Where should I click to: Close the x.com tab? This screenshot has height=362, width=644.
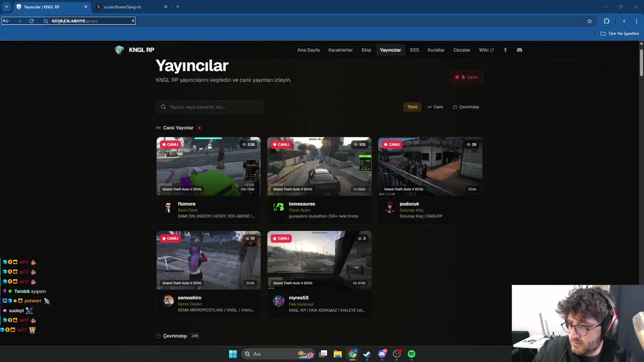pyautogui.click(x=166, y=7)
